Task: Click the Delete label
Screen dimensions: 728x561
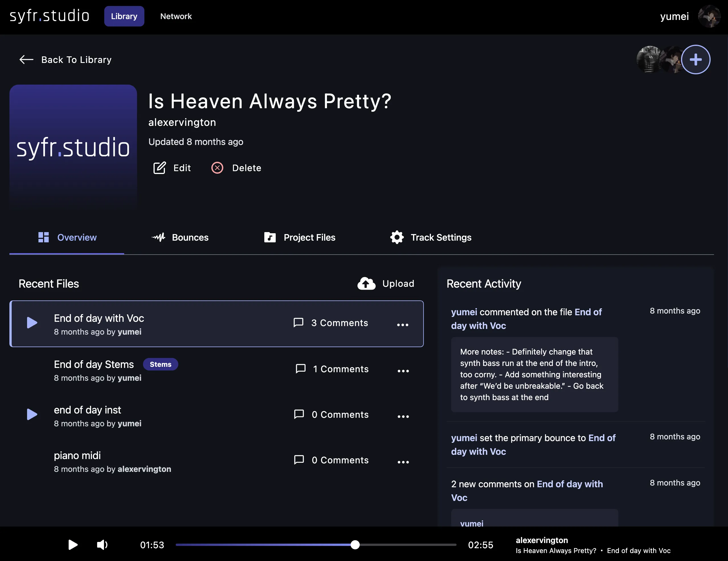Action: (247, 168)
